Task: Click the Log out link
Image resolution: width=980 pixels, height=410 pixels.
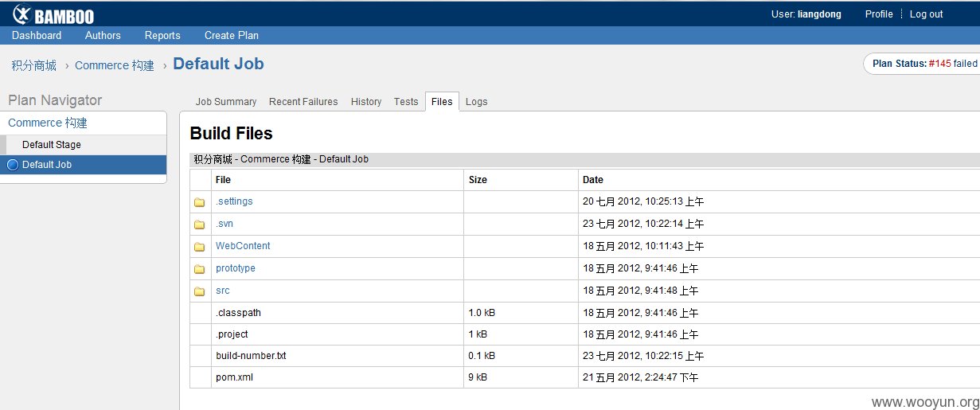Action: (x=926, y=14)
